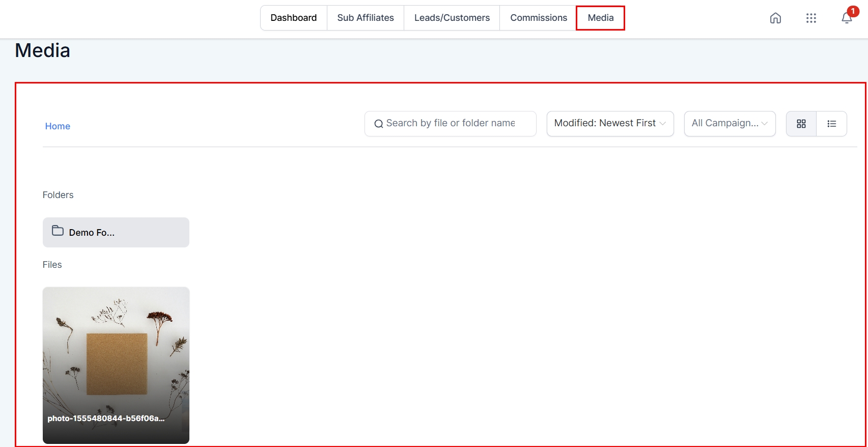Open the notifications bell
Image resolution: width=868 pixels, height=447 pixels.
pos(846,19)
